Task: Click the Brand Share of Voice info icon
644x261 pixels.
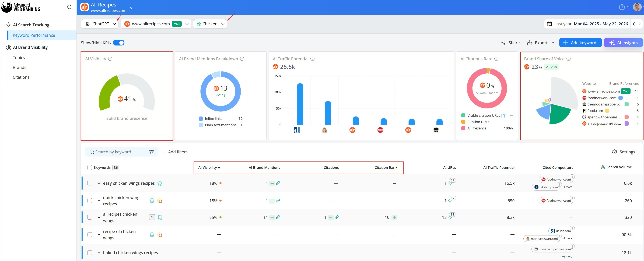Action: pyautogui.click(x=568, y=59)
